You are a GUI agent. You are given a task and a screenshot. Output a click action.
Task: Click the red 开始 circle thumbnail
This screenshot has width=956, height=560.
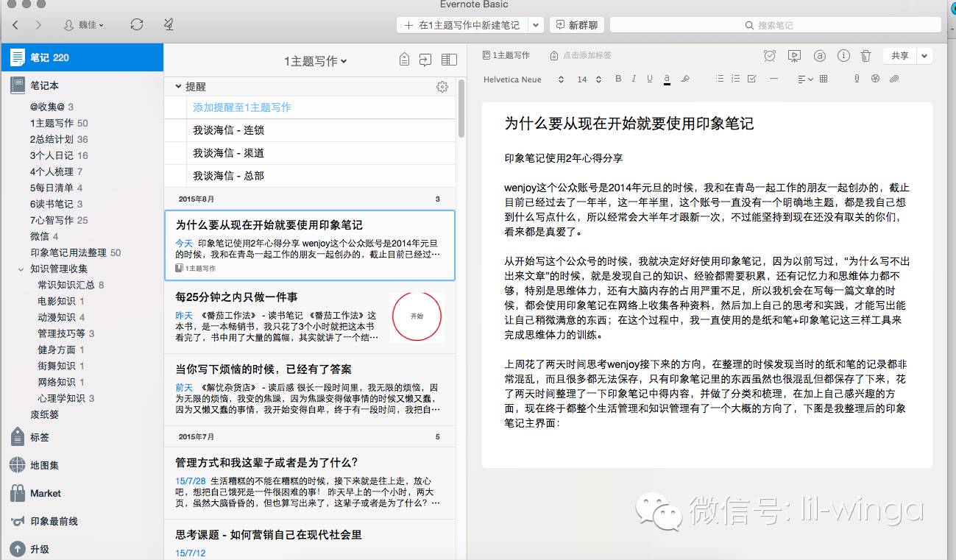coord(417,316)
